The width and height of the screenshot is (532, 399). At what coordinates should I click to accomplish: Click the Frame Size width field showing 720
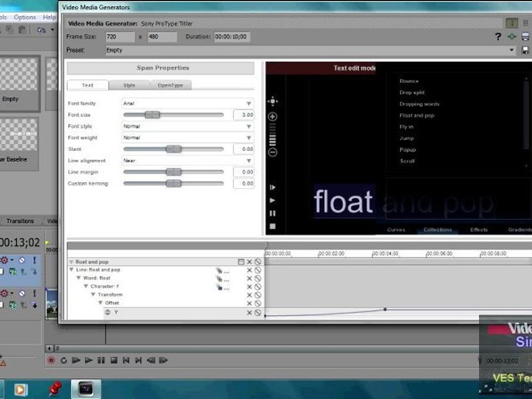(x=120, y=37)
